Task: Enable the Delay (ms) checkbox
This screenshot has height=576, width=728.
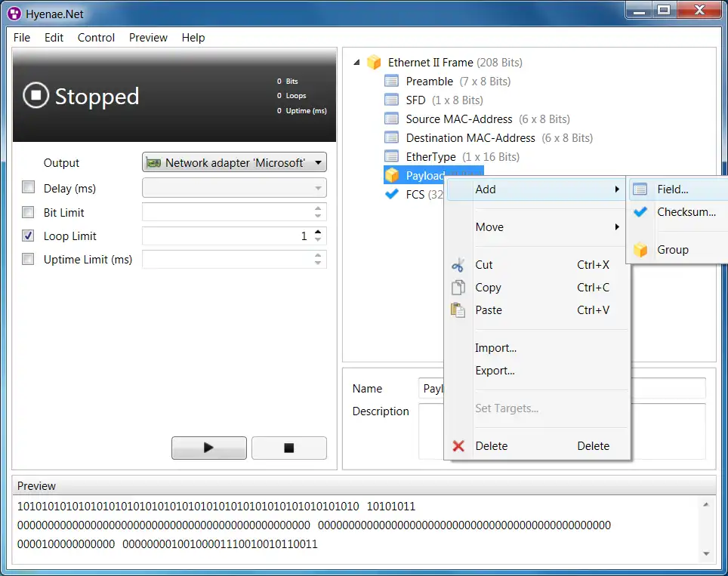Action: click(29, 187)
